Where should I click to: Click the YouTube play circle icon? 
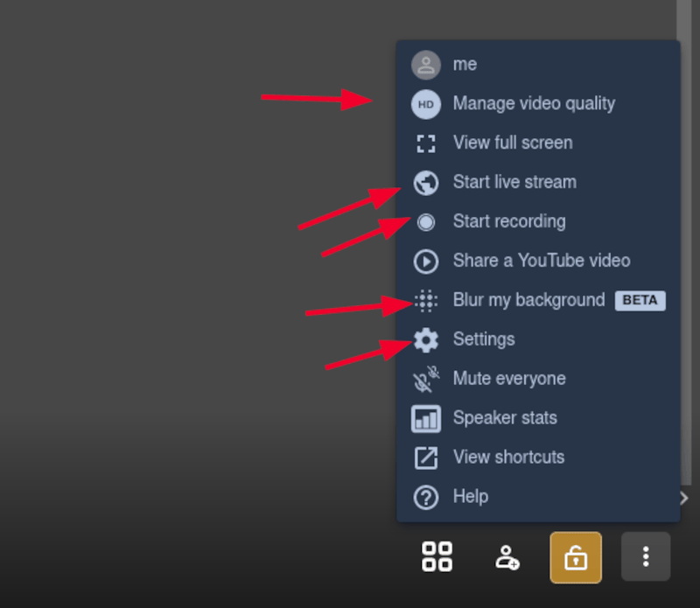tap(426, 262)
